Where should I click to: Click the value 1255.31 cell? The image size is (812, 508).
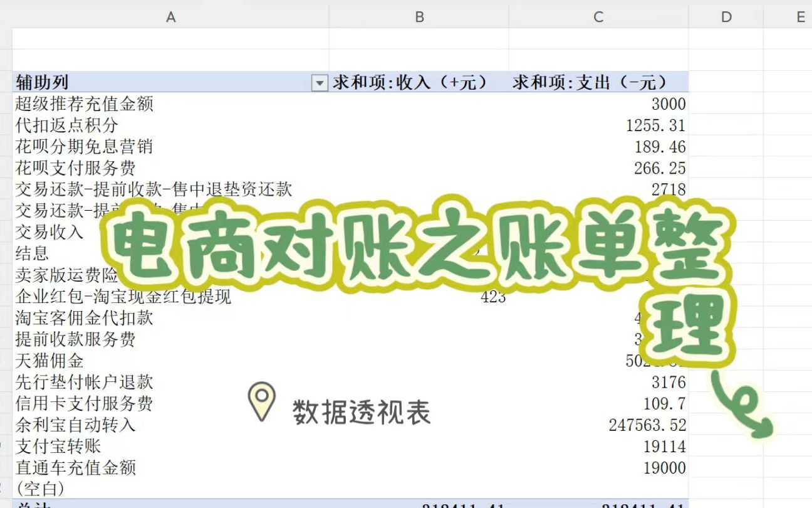coord(656,125)
